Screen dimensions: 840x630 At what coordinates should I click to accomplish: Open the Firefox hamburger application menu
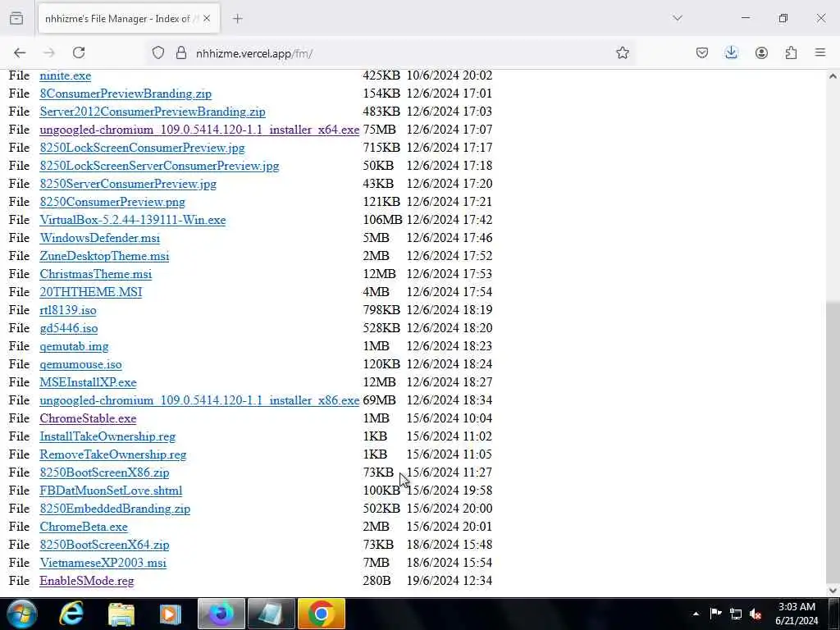click(x=820, y=52)
